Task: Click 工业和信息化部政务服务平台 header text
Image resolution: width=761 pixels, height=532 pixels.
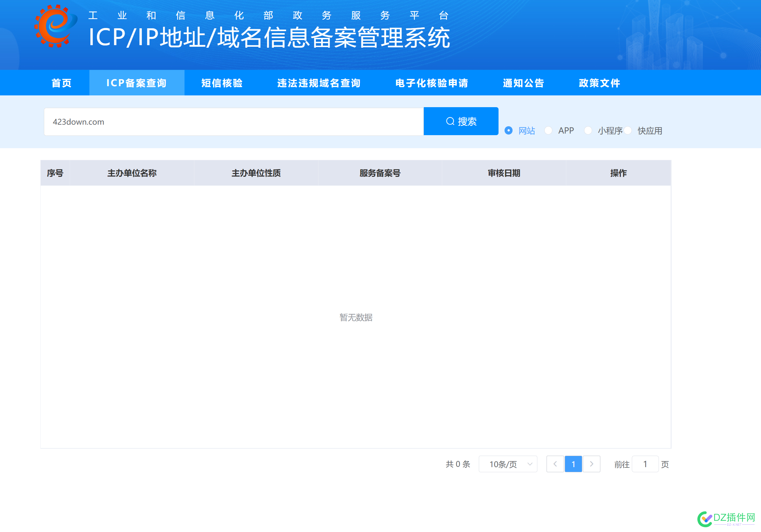Action: click(x=269, y=15)
